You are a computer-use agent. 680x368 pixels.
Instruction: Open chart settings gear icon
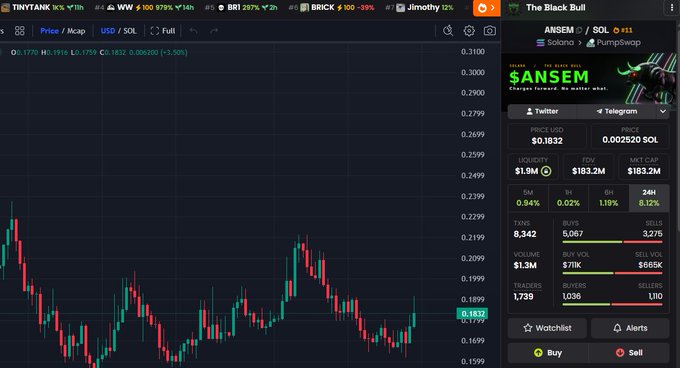(469, 31)
